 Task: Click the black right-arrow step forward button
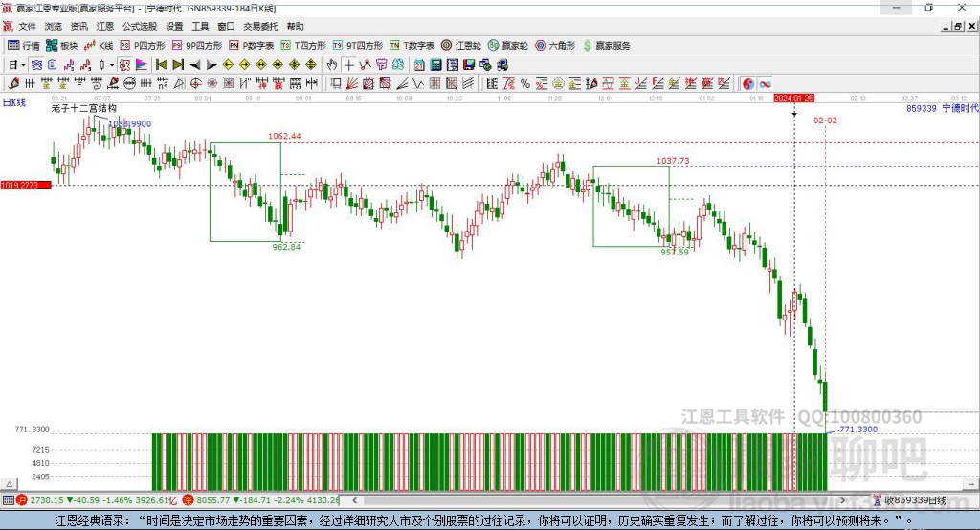pyautogui.click(x=211, y=64)
